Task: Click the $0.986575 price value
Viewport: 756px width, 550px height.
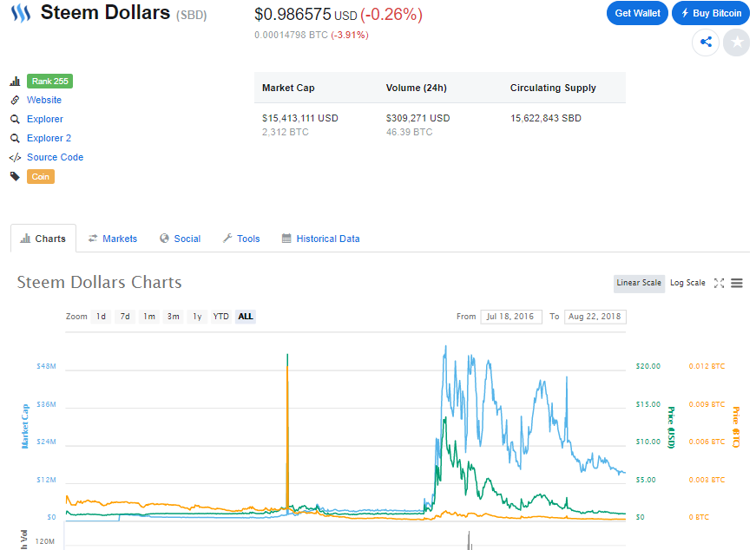Action: (293, 15)
